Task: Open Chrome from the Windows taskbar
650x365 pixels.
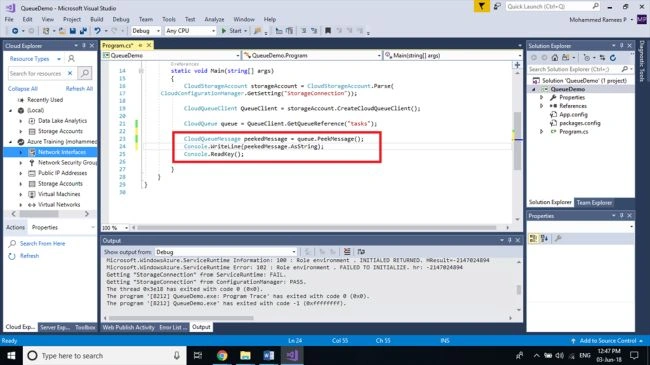Action: pos(222,355)
